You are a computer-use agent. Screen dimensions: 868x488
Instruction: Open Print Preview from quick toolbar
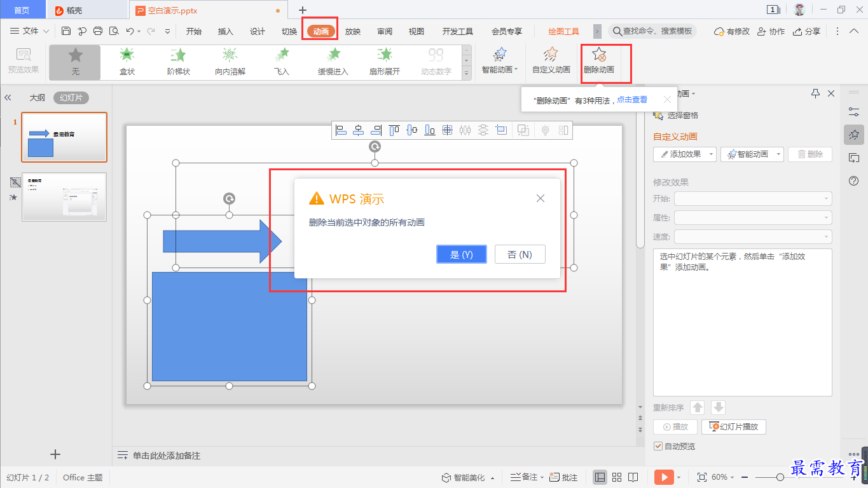(114, 31)
